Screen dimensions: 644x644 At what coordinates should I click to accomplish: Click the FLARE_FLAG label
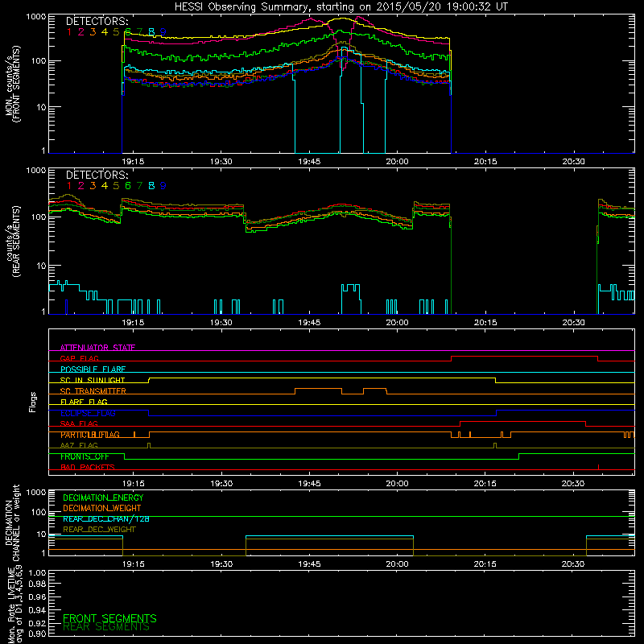click(x=84, y=402)
